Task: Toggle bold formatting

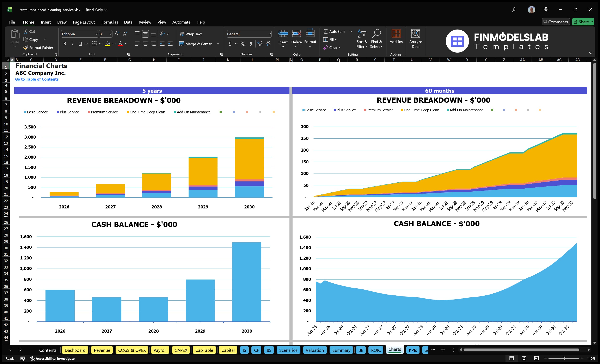Action: 65,44
